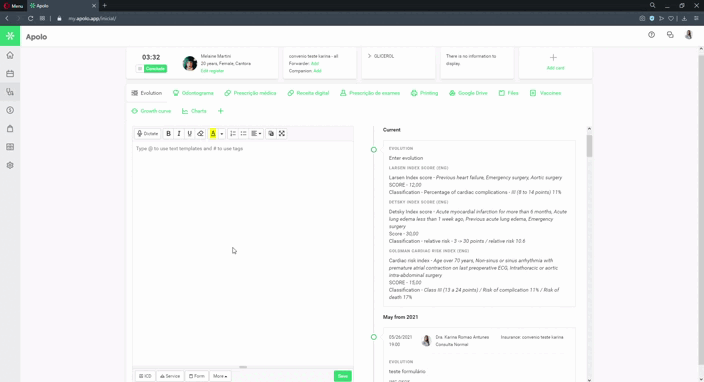Start Dictate with the microphone button
The width and height of the screenshot is (704, 382).
(148, 133)
